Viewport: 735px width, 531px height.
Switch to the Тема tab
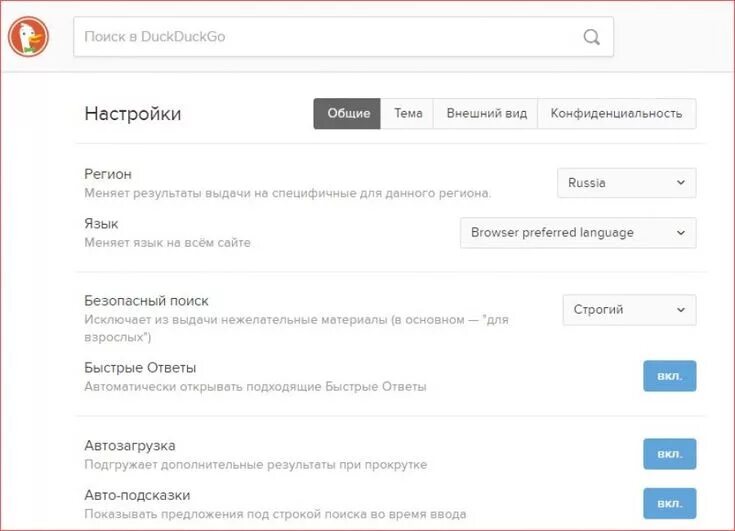[x=407, y=113]
